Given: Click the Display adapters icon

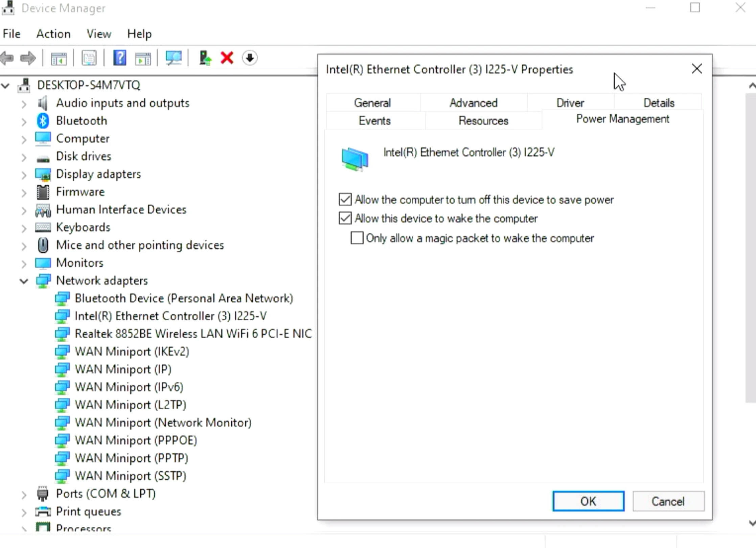Looking at the screenshot, I should [x=43, y=174].
